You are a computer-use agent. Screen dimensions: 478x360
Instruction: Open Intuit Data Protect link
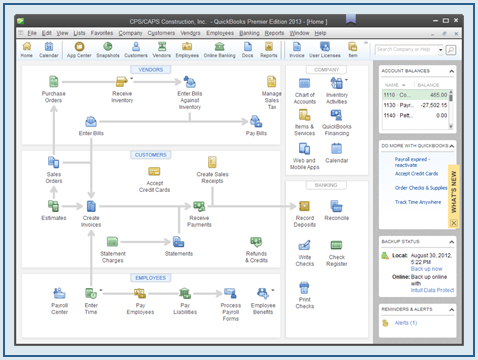(x=432, y=290)
